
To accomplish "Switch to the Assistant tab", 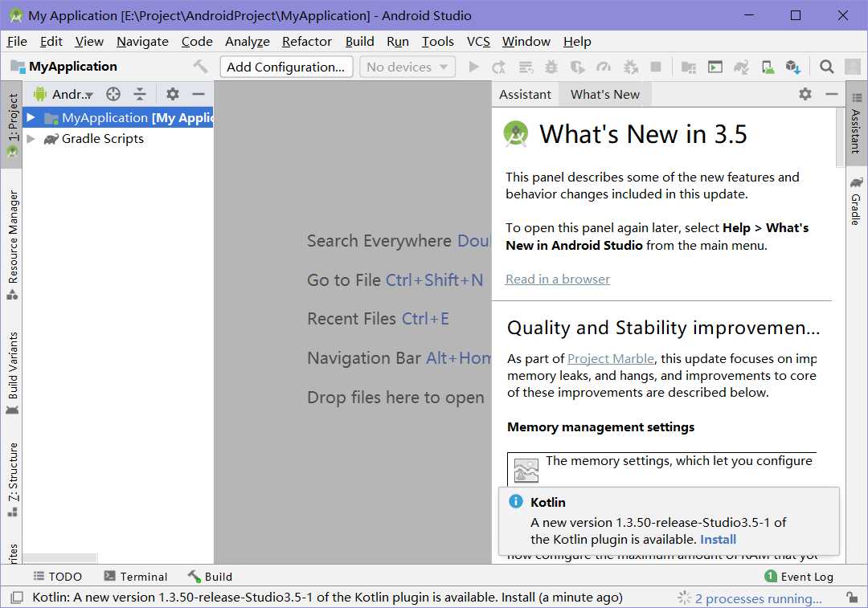I will 525,95.
